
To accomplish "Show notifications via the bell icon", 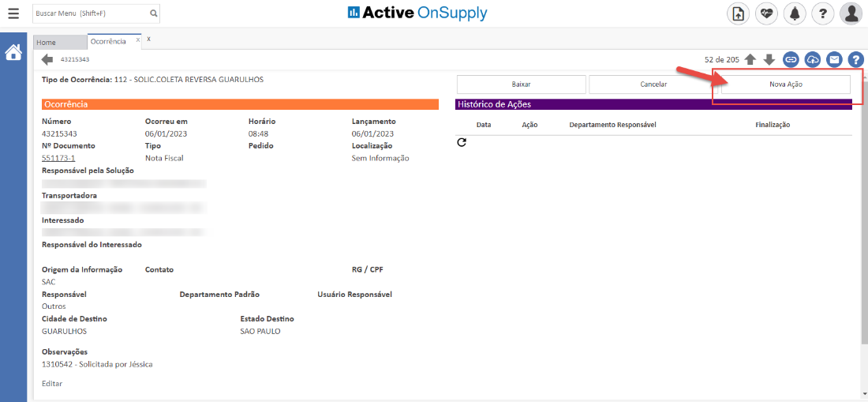I will click(x=794, y=13).
